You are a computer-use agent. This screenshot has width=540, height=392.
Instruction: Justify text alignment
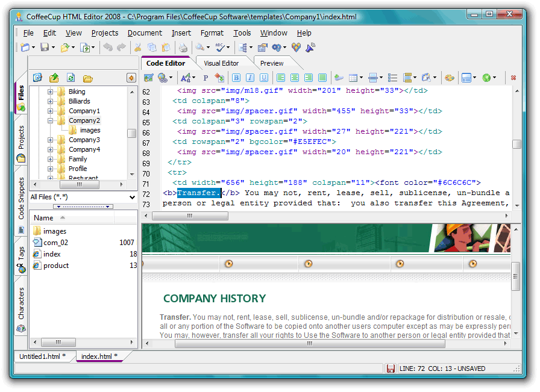coord(322,78)
